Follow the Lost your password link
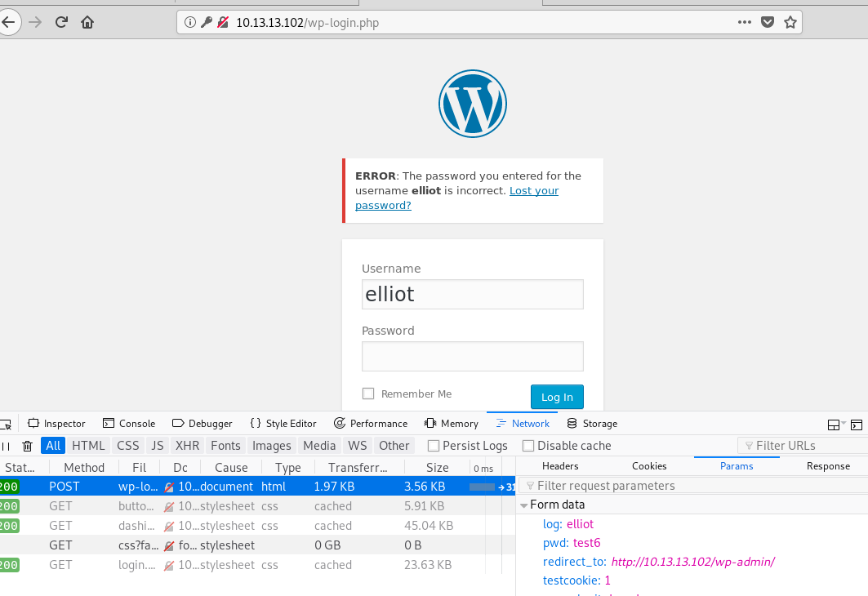868x596 pixels. pyautogui.click(x=456, y=198)
